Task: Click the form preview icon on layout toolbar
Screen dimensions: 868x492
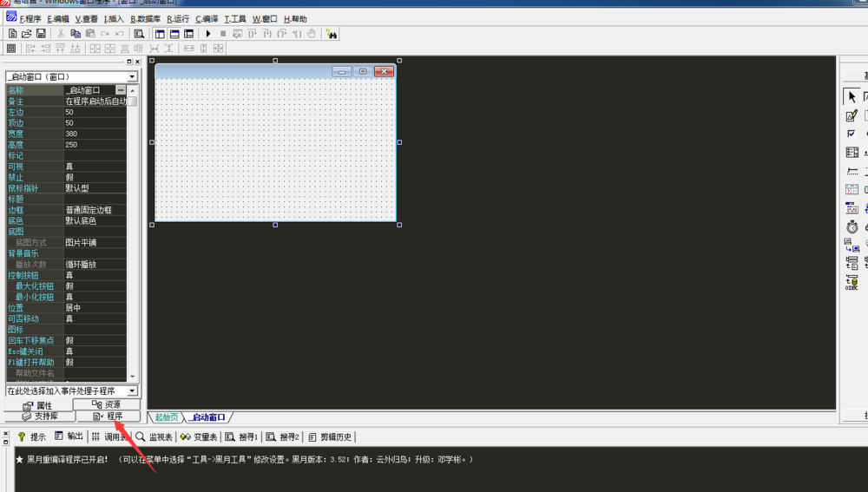Action: 10,49
